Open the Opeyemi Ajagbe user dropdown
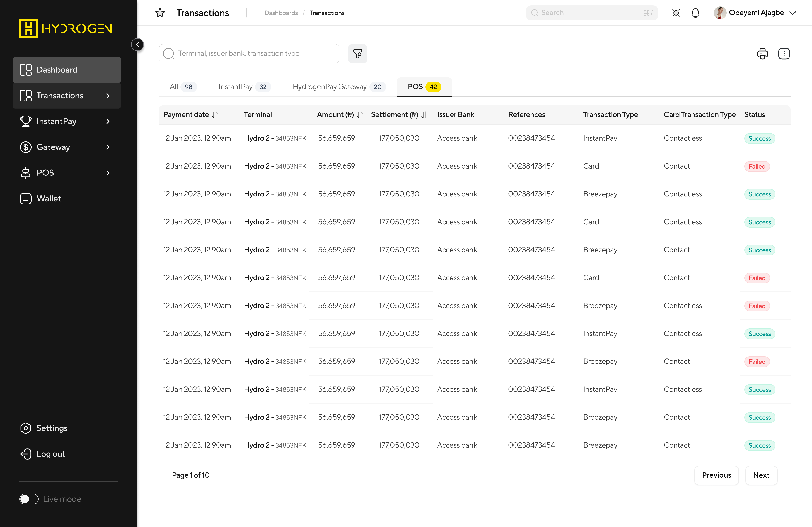Screen dimensions: 812x527 click(792, 13)
